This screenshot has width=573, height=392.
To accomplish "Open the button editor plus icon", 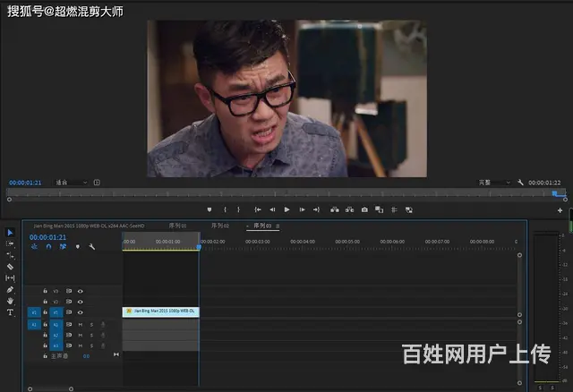I will [x=560, y=210].
